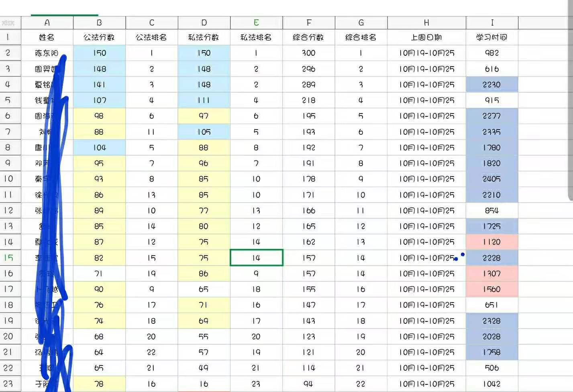
Task: Select pink 学习时间 cell showing 1560
Action: pyautogui.click(x=492, y=289)
